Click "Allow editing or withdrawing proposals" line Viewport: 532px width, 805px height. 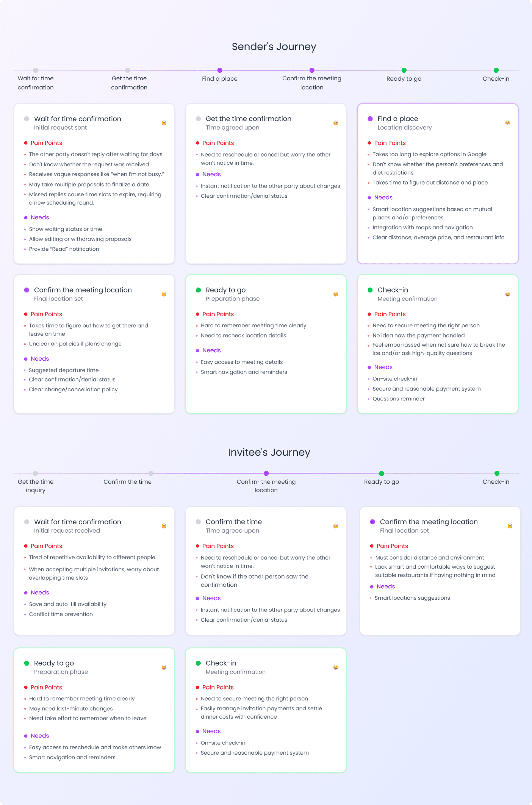pyautogui.click(x=80, y=239)
